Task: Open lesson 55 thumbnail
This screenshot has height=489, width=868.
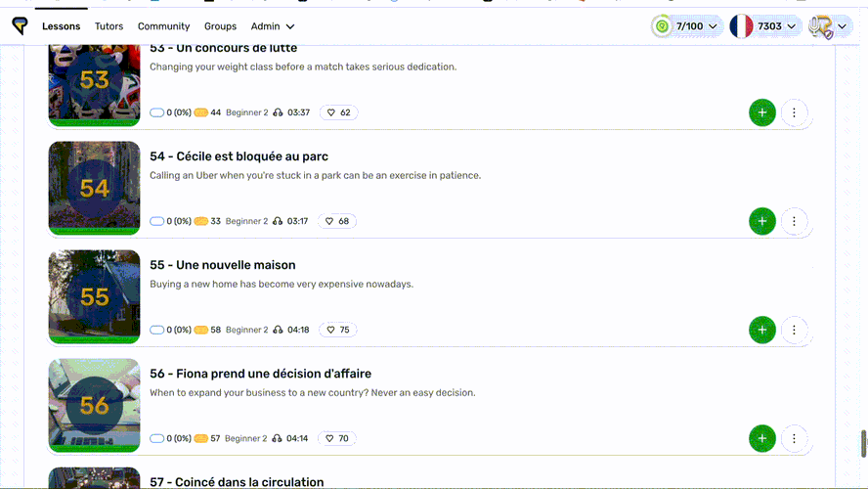Action: click(94, 297)
